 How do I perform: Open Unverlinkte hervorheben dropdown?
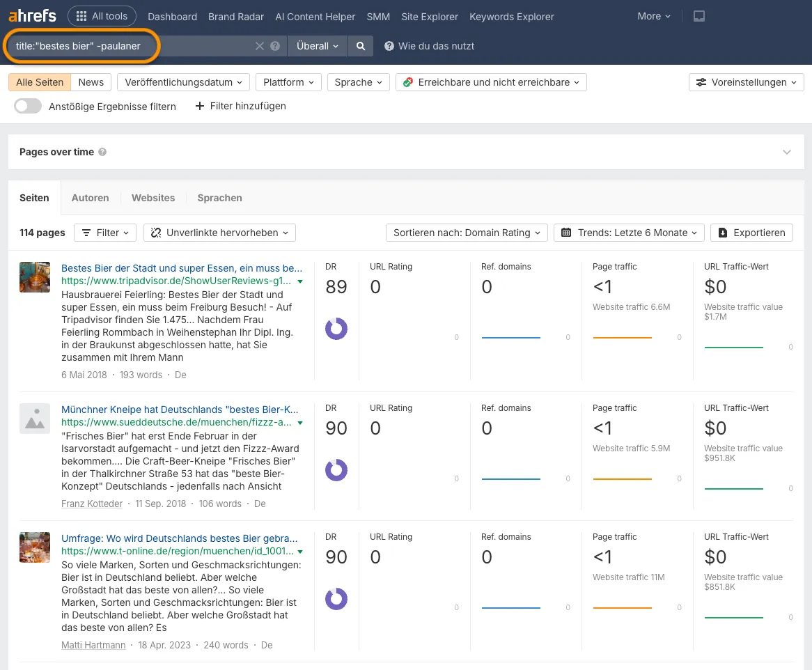(x=219, y=233)
